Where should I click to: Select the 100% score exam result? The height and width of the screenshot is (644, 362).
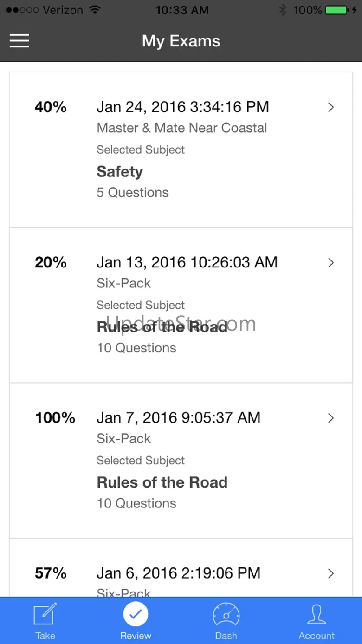click(55, 418)
